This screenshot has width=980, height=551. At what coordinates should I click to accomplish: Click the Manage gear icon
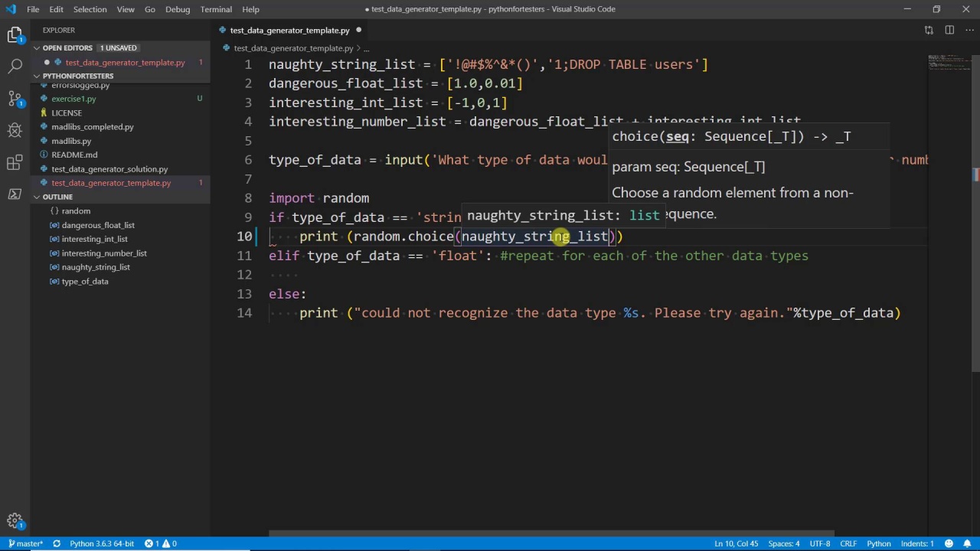click(15, 522)
